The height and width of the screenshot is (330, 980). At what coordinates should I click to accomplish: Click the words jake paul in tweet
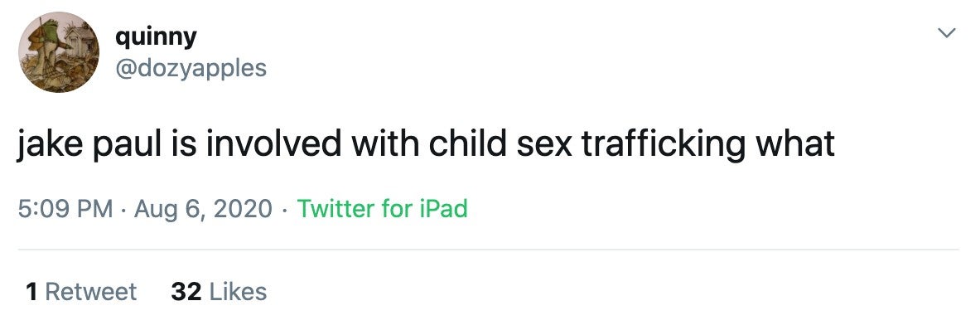[94, 144]
